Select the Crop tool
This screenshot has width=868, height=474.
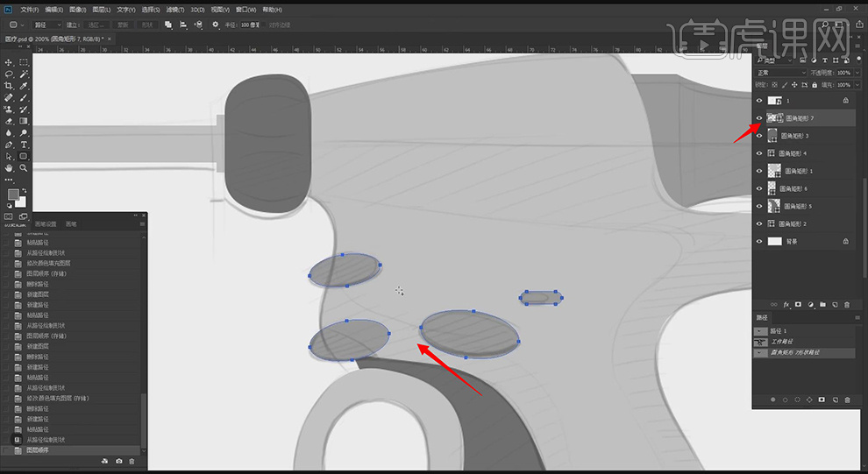tap(8, 86)
